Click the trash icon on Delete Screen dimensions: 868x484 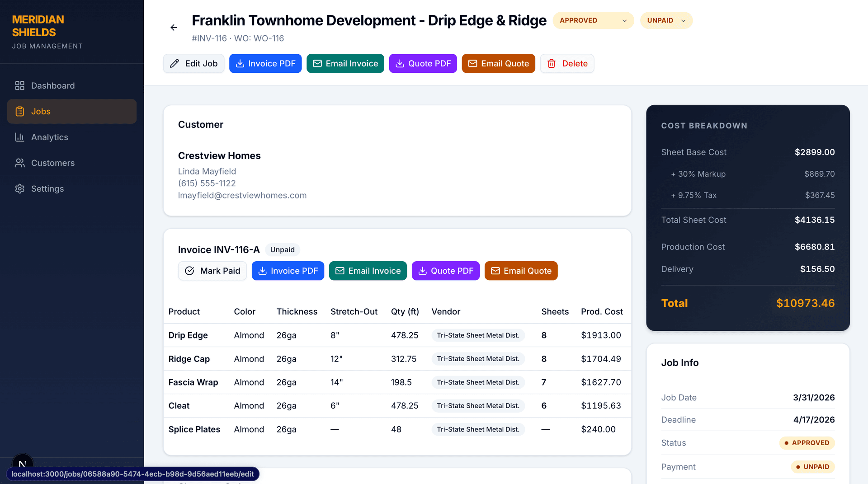[x=552, y=64]
